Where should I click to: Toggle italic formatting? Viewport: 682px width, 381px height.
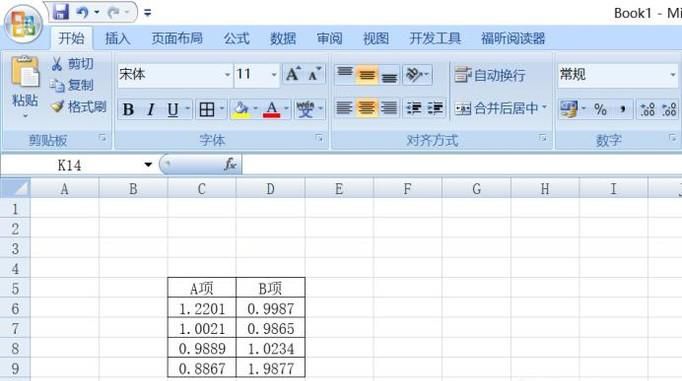click(x=150, y=110)
